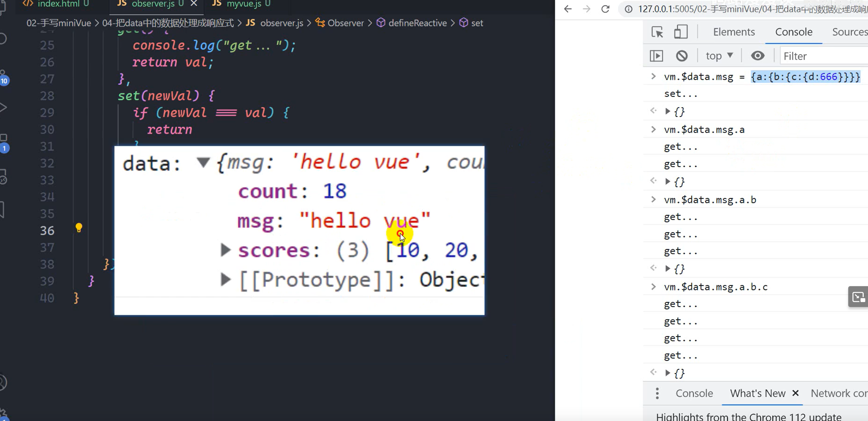
Task: Open the myvue.js editor tab
Action: [243, 4]
